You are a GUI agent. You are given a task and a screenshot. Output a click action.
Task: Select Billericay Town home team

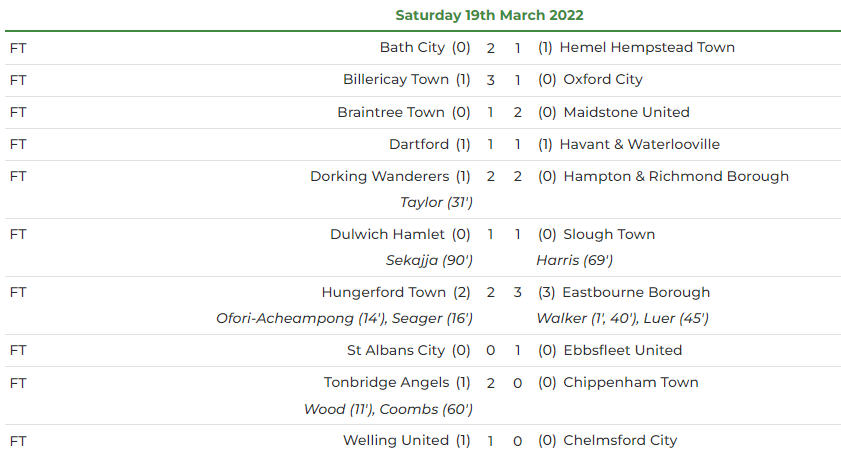pos(395,79)
